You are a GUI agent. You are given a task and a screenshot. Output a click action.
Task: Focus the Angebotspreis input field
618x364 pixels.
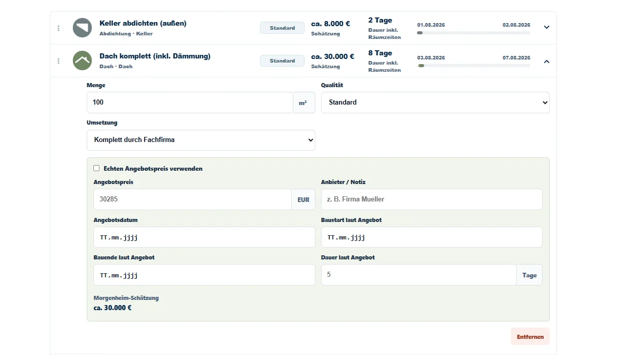point(192,199)
